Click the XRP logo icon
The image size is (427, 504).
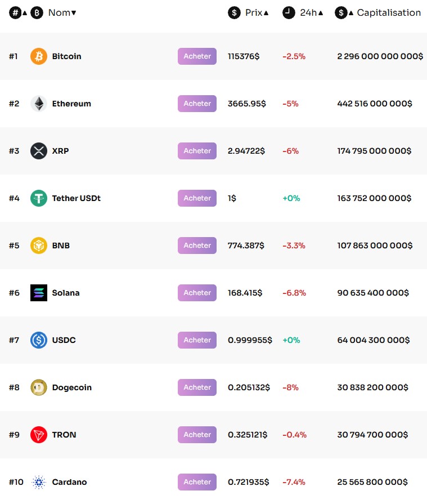click(39, 151)
